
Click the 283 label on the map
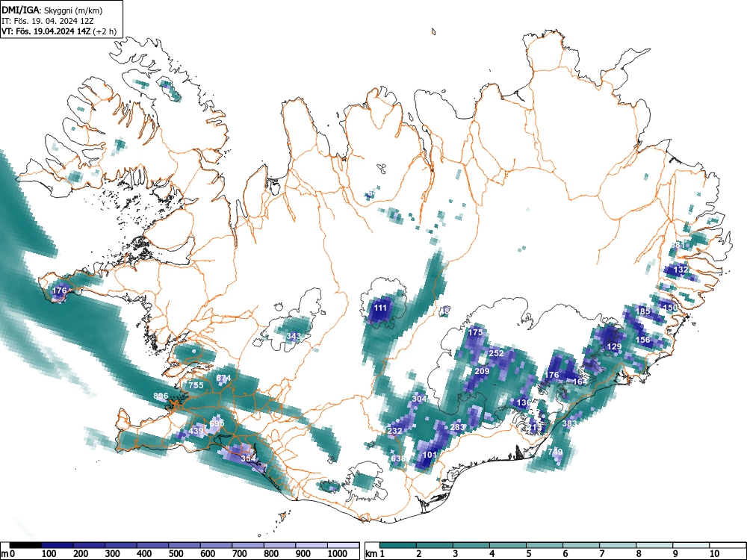457,427
